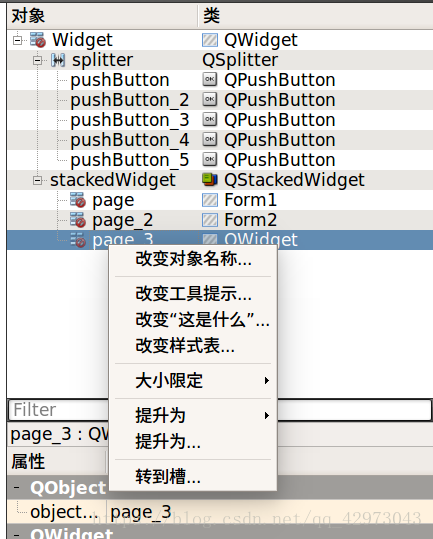Click the QStackedWidget colored stack icon
433x539 pixels.
(210, 179)
